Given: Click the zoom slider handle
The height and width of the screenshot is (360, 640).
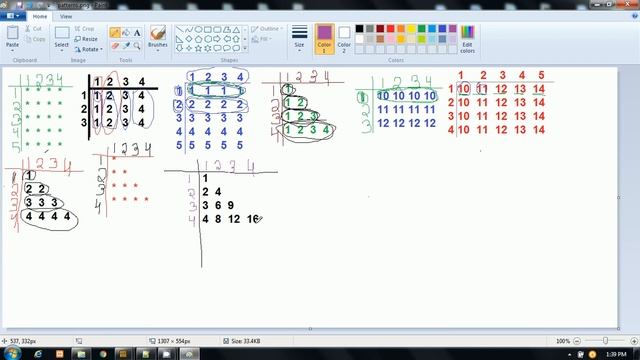Looking at the screenshot, I should [605, 340].
